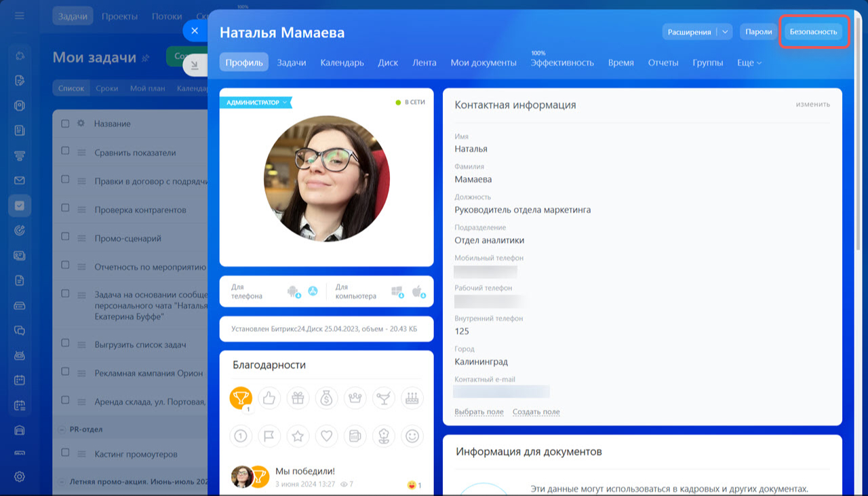
Task: Check the Рекламная кампания Орион task
Action: [65, 370]
